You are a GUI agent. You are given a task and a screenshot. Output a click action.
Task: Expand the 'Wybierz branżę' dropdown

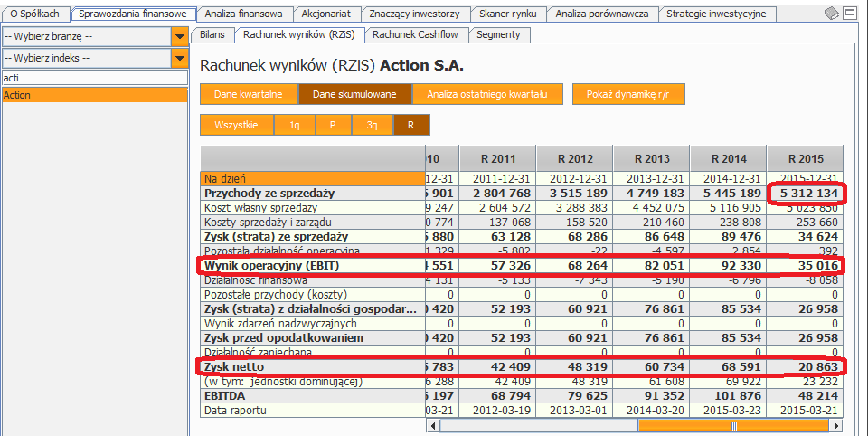coord(178,36)
